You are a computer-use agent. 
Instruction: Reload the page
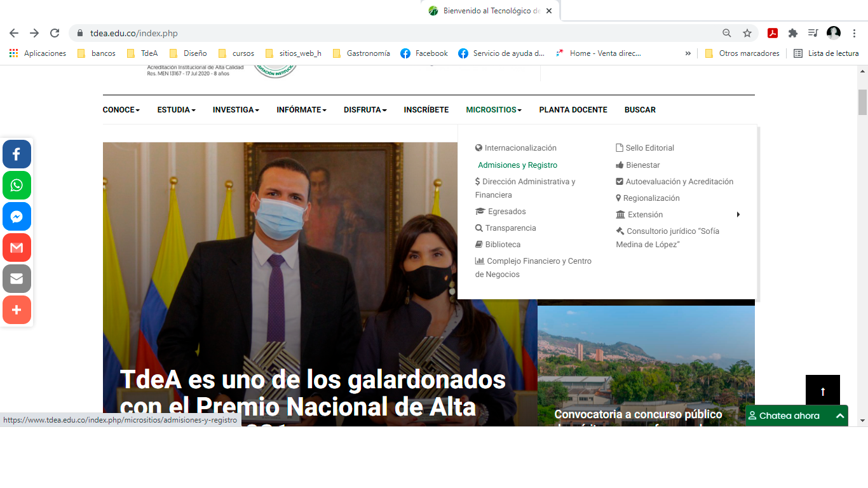tap(55, 33)
